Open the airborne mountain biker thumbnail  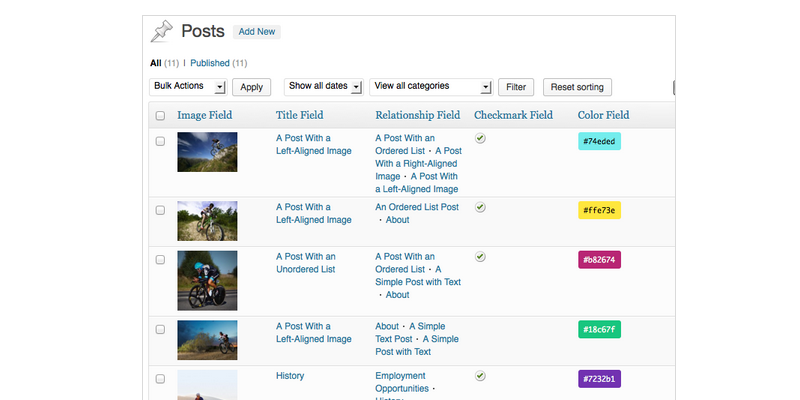(x=207, y=152)
